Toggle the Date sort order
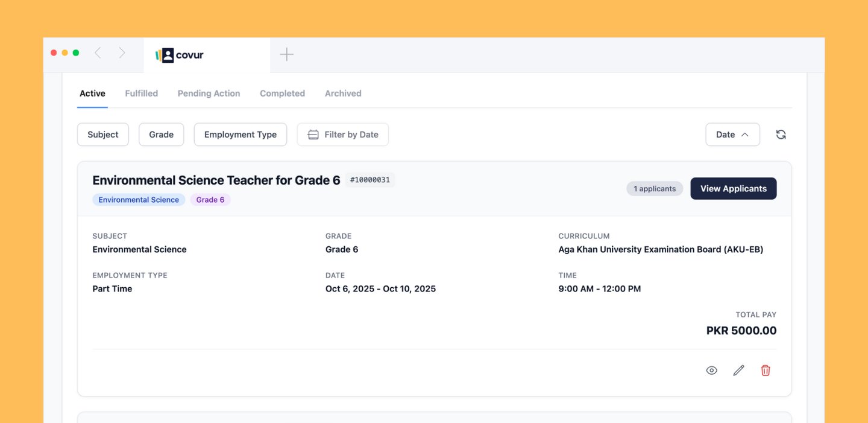The height and width of the screenshot is (423, 868). (x=732, y=135)
